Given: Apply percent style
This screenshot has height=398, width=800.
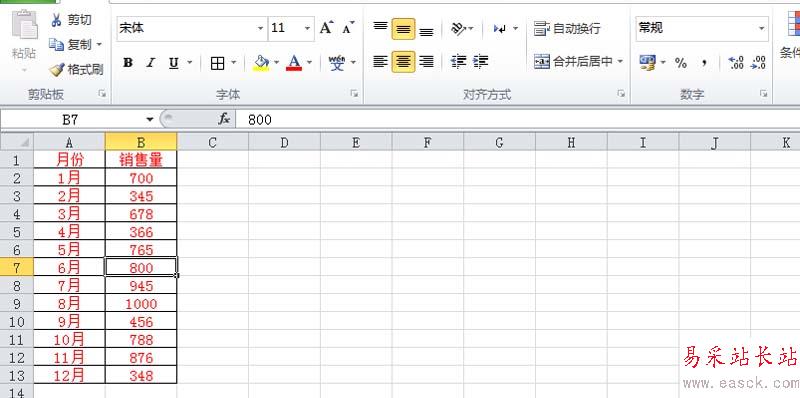Looking at the screenshot, I should click(x=681, y=63).
